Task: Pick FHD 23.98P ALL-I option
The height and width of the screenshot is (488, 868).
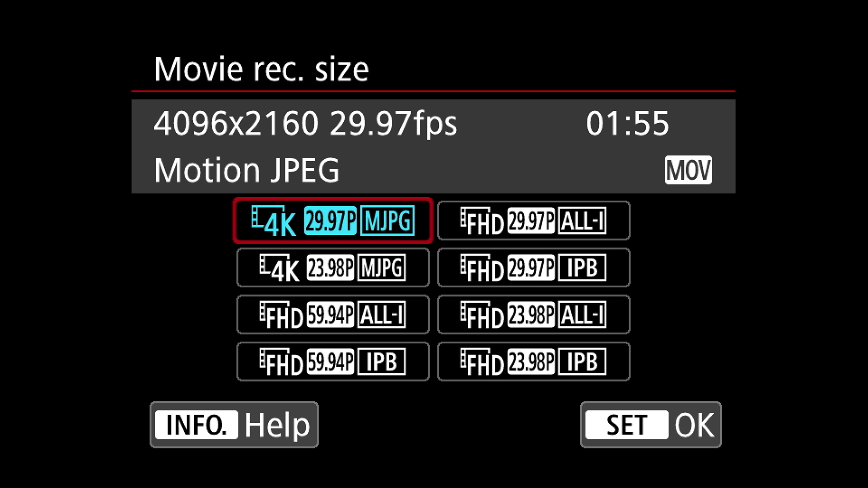Action: coord(534,314)
